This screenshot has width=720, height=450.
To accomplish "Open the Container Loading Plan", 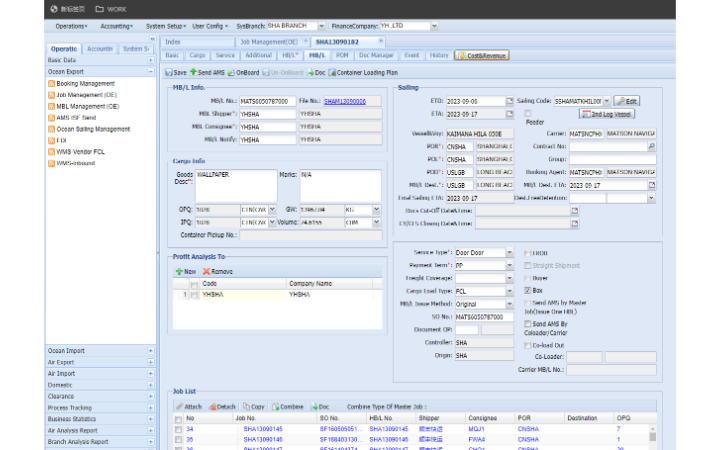I will 363,73.
